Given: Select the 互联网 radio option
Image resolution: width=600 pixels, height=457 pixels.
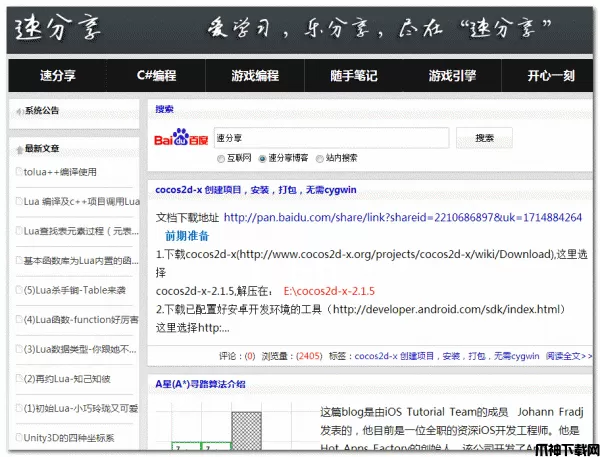Looking at the screenshot, I should [221, 158].
